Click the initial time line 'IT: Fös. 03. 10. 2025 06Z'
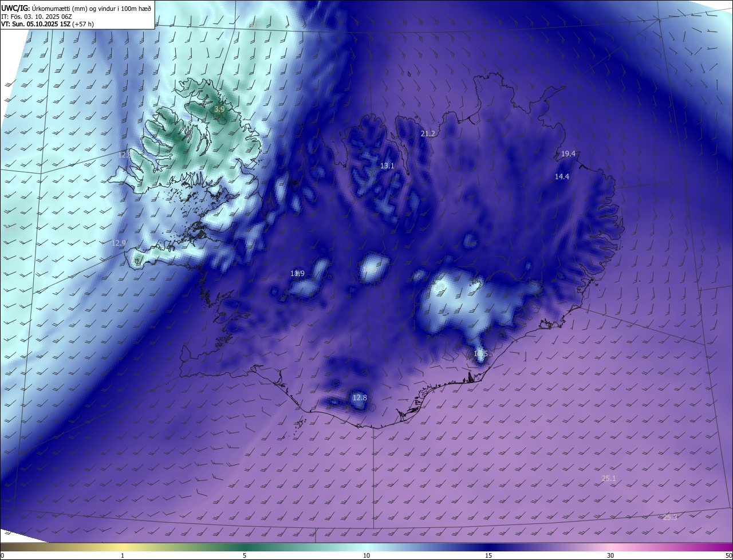This screenshot has height=560, width=733. coord(36,17)
